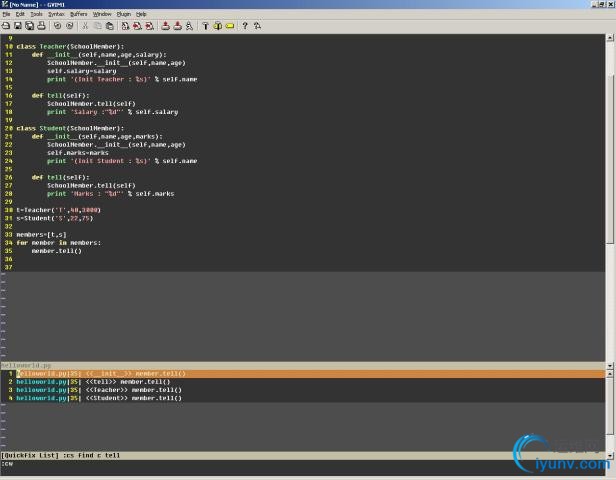Click the Print toolbar icon
The height and width of the screenshot is (480, 616).
point(42,25)
